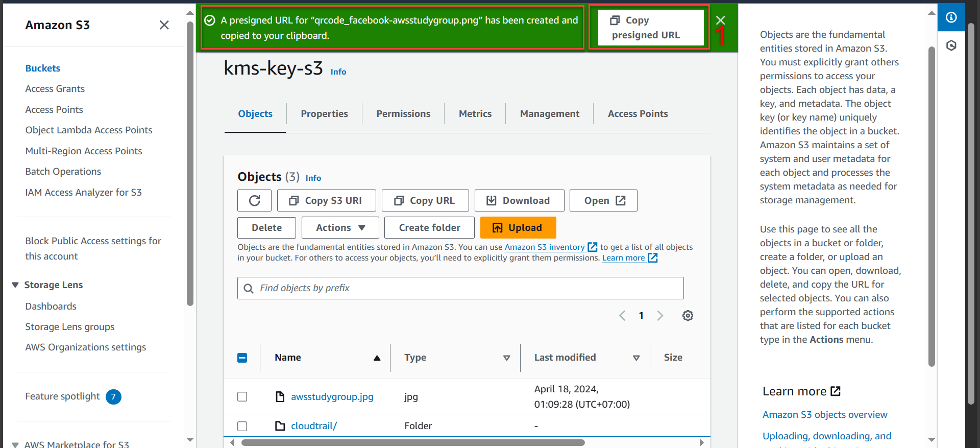The height and width of the screenshot is (448, 980).
Task: Click the Delete button
Action: pos(266,228)
